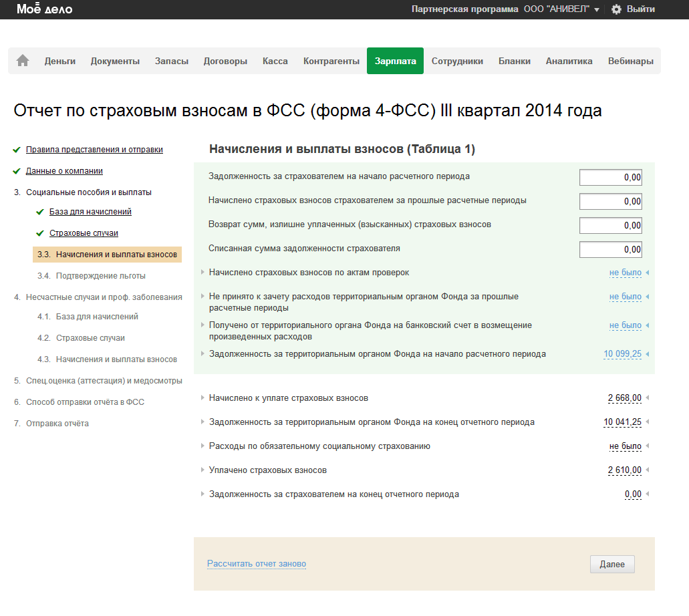Click the green checkmark beside Данные о компании
Screen dimensions: 689x616
pyautogui.click(x=17, y=171)
